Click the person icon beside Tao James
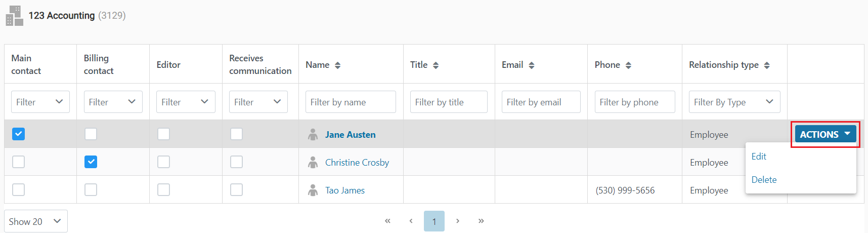 (313, 190)
